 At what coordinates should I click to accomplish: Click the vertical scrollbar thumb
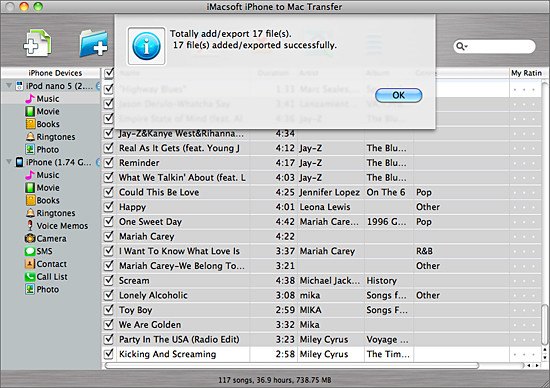coord(545,325)
